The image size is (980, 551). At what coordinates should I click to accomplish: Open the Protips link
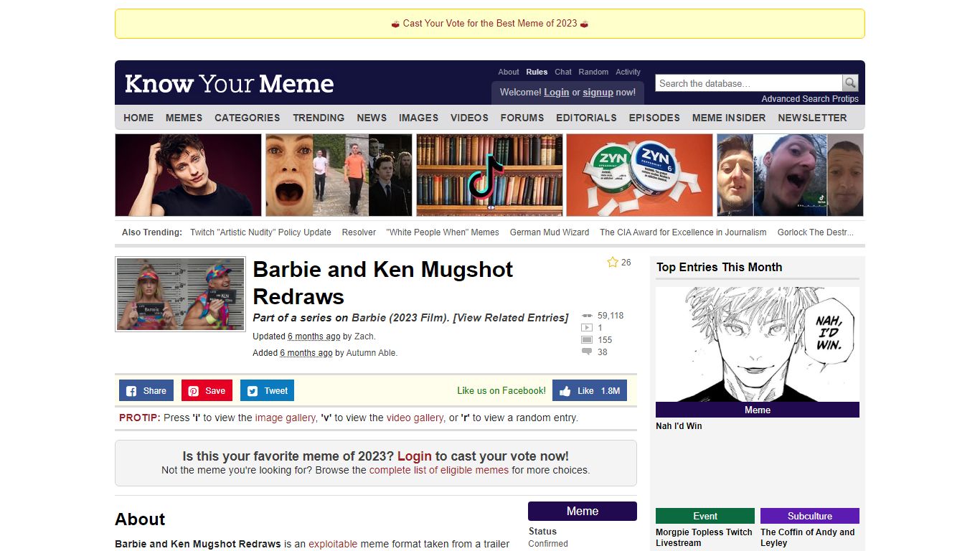click(846, 99)
